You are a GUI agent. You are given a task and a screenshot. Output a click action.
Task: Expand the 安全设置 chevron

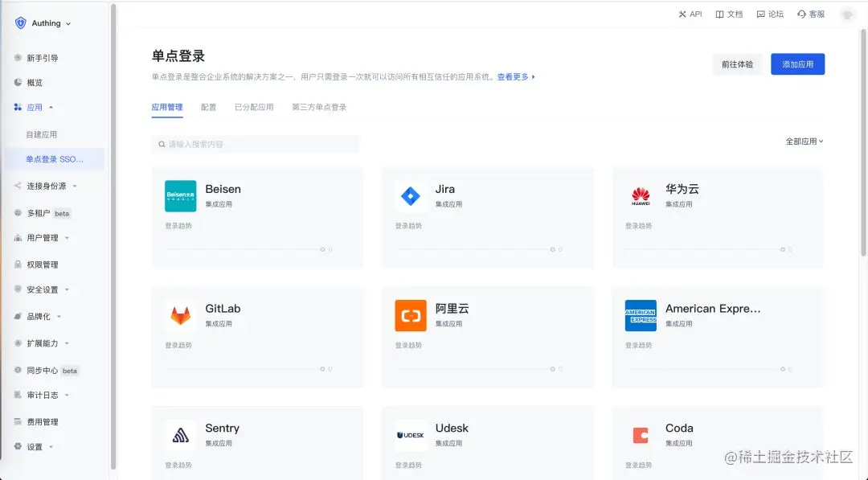tap(67, 289)
